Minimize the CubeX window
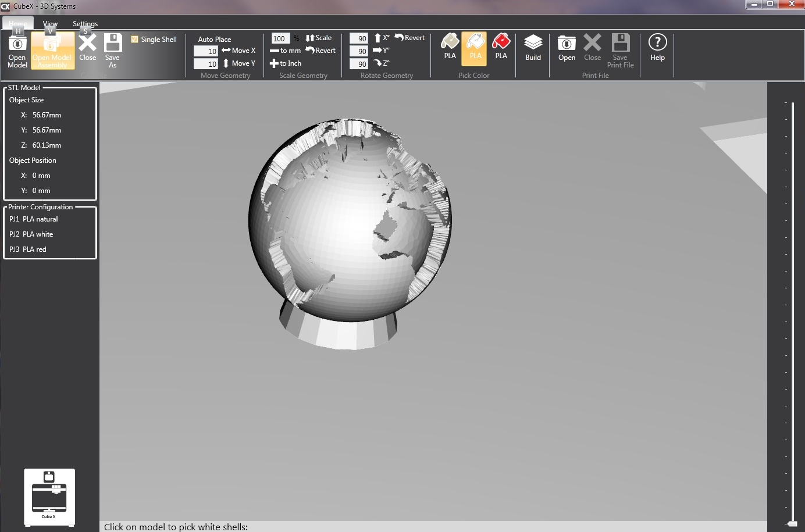805x532 pixels. coord(754,5)
